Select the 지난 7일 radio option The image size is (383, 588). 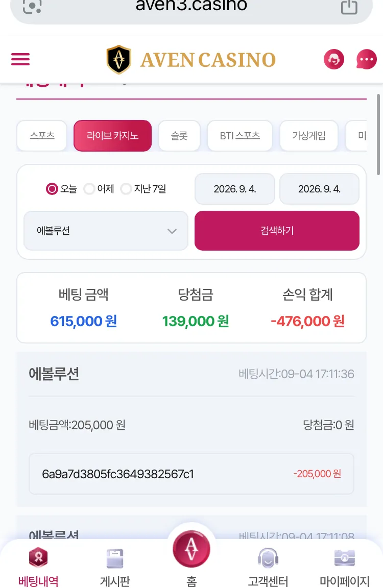tap(126, 189)
